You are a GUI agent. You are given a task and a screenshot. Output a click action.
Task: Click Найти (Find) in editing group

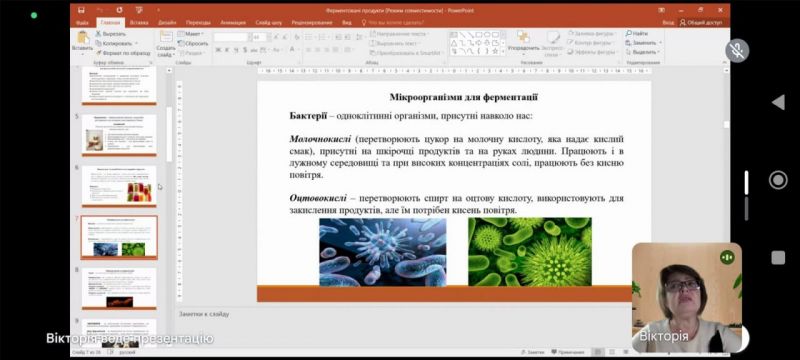click(636, 34)
